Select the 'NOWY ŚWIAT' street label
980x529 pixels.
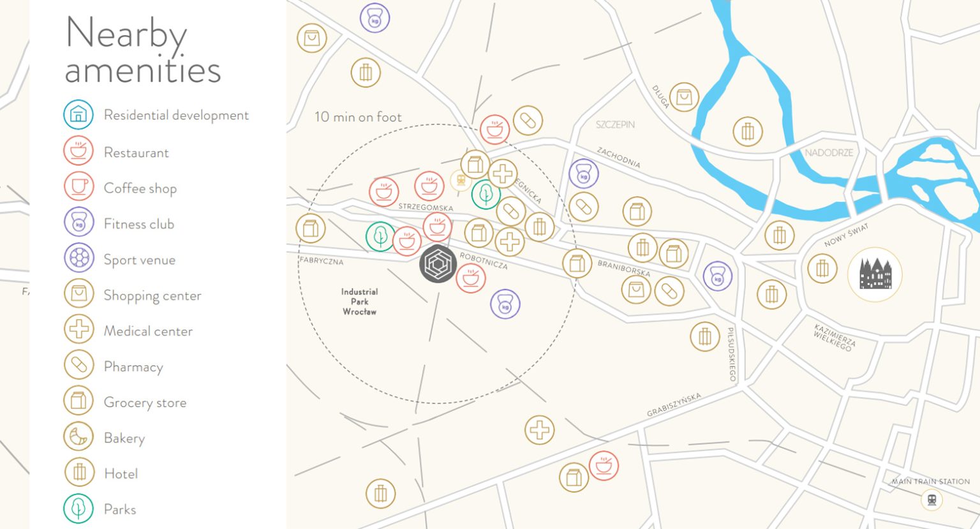tap(846, 235)
